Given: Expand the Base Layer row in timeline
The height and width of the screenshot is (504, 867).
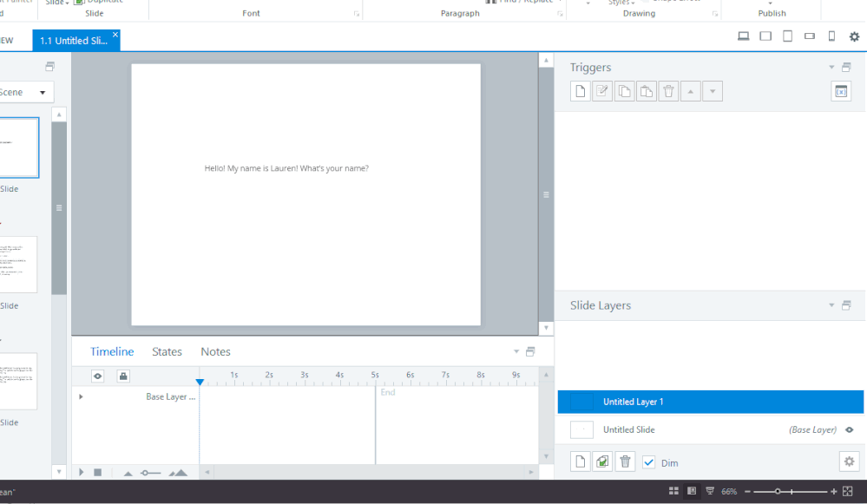Looking at the screenshot, I should [81, 396].
